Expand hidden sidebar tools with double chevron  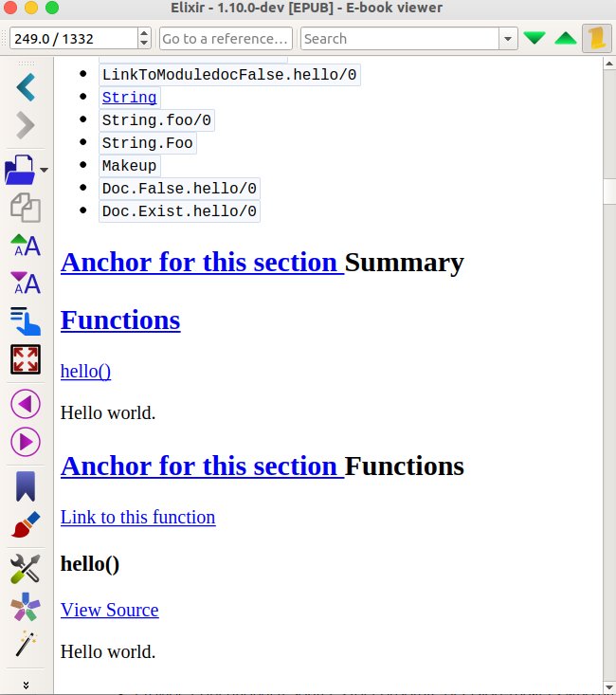coord(26,686)
